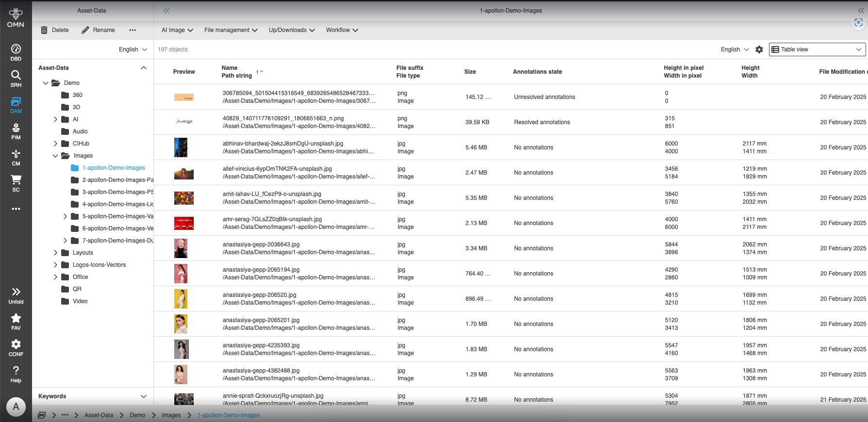Click the Unfold sidebar toggle
Image resolution: width=868 pixels, height=422 pixels.
[16, 295]
